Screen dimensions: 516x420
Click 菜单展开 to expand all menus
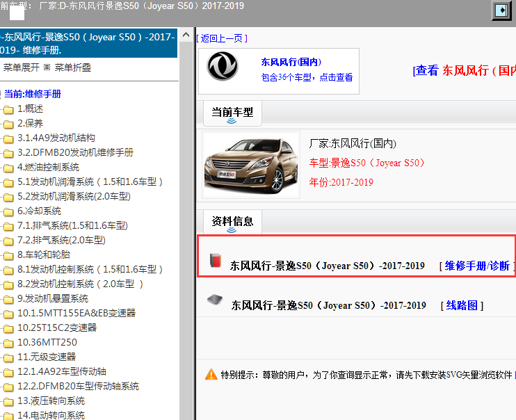pos(22,67)
